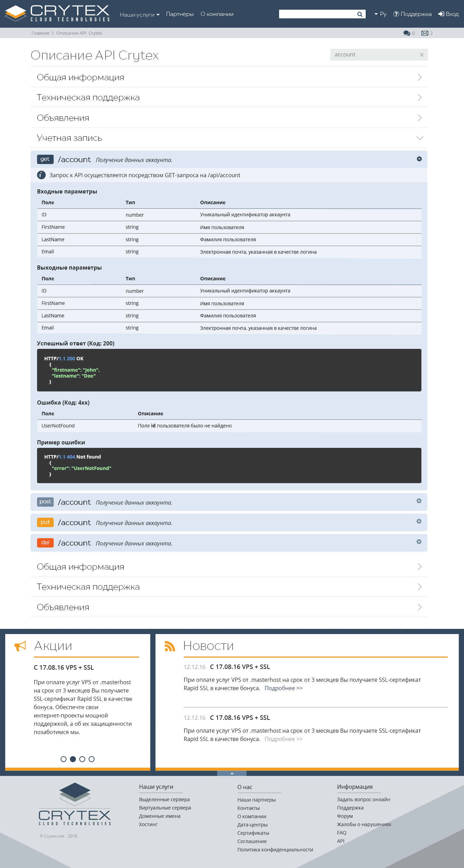Select the first carousel dot in Акции
464x868 pixels.
click(63, 759)
